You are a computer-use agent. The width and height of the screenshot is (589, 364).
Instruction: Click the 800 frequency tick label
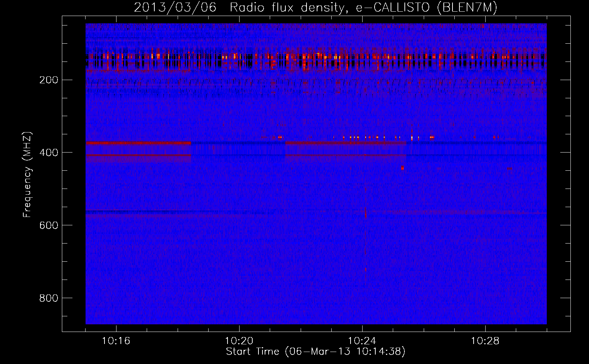tap(48, 298)
